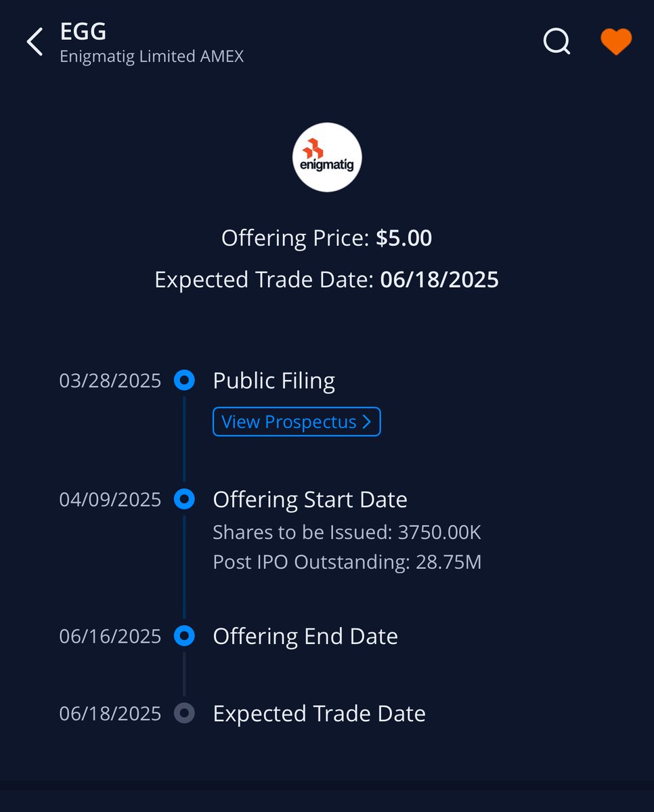Image resolution: width=654 pixels, height=812 pixels.
Task: Tap the 03/28/2025 filing date
Action: (110, 381)
